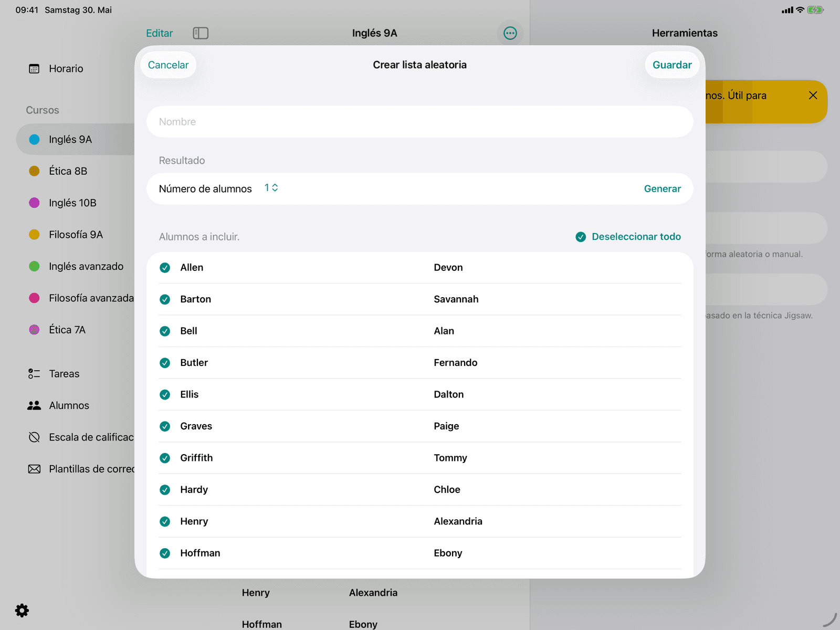Open settings gear at bottom left
Screen dimensions: 840x630
(x=22, y=610)
